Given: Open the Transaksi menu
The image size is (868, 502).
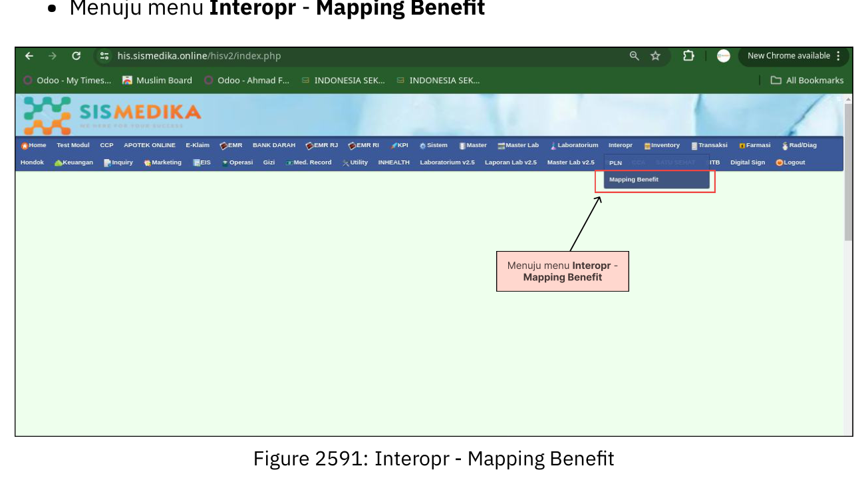Looking at the screenshot, I should [x=709, y=145].
